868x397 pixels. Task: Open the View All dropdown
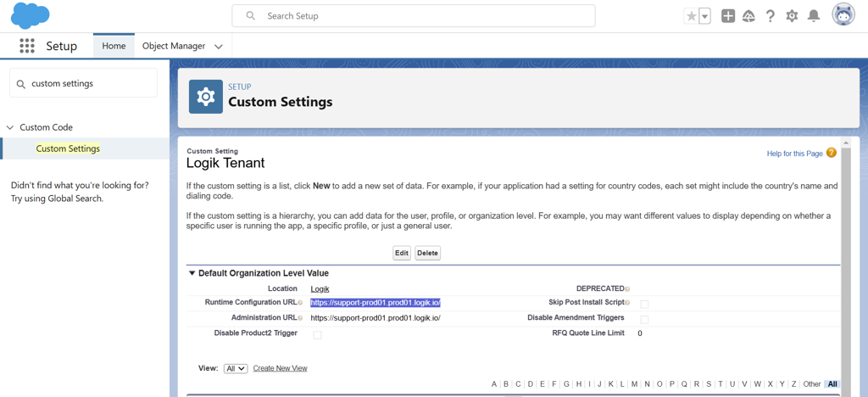click(x=236, y=369)
